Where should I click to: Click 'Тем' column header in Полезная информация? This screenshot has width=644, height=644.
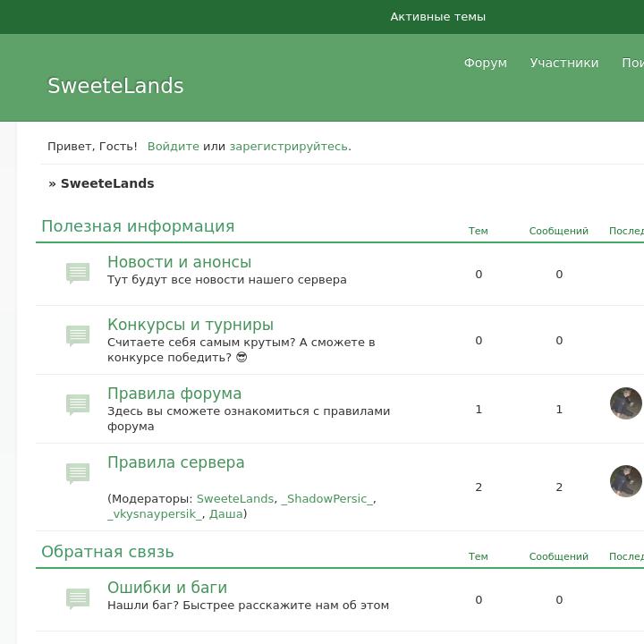[x=479, y=232]
